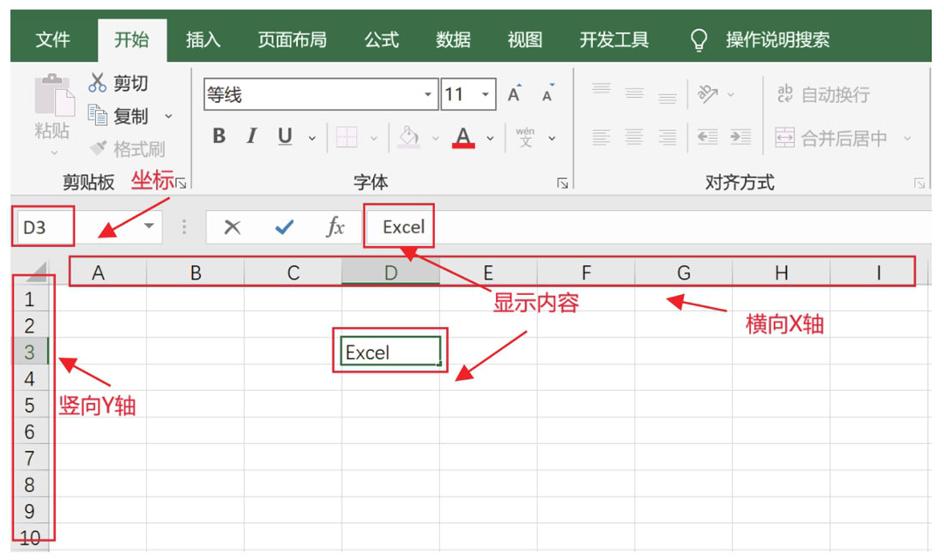Click the red font color swatch
The width and height of the screenshot is (944, 560).
[464, 137]
